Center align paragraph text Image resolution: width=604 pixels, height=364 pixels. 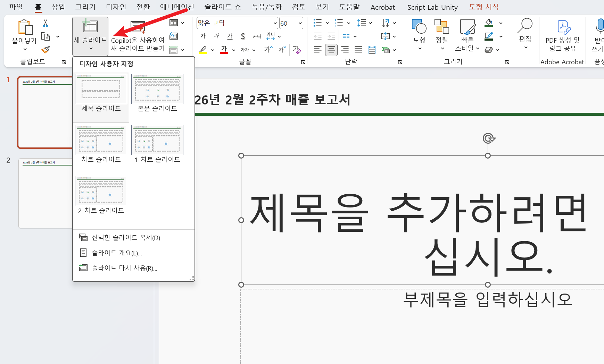coord(331,50)
